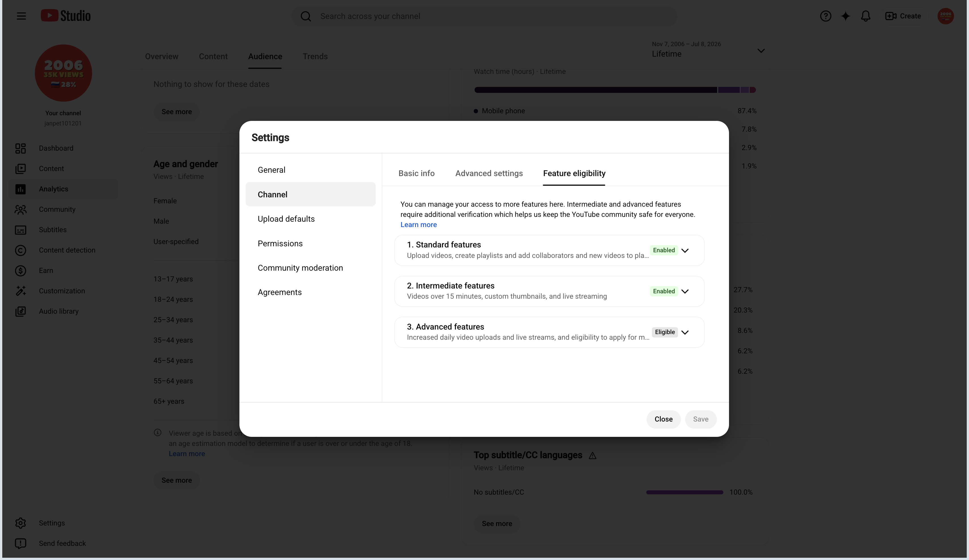Click See more under subtitle languages
969x560 pixels.
click(x=497, y=523)
